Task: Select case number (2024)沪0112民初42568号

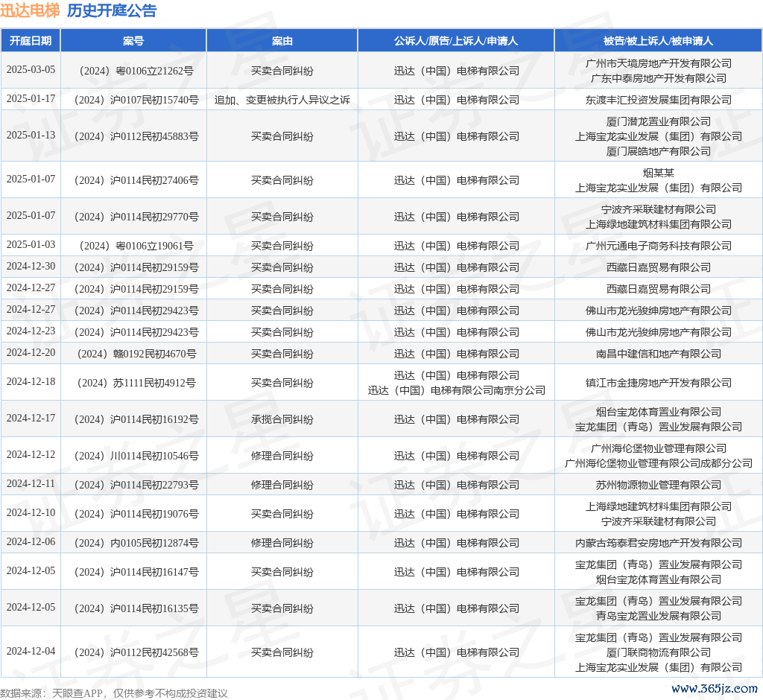Action: coord(136,652)
